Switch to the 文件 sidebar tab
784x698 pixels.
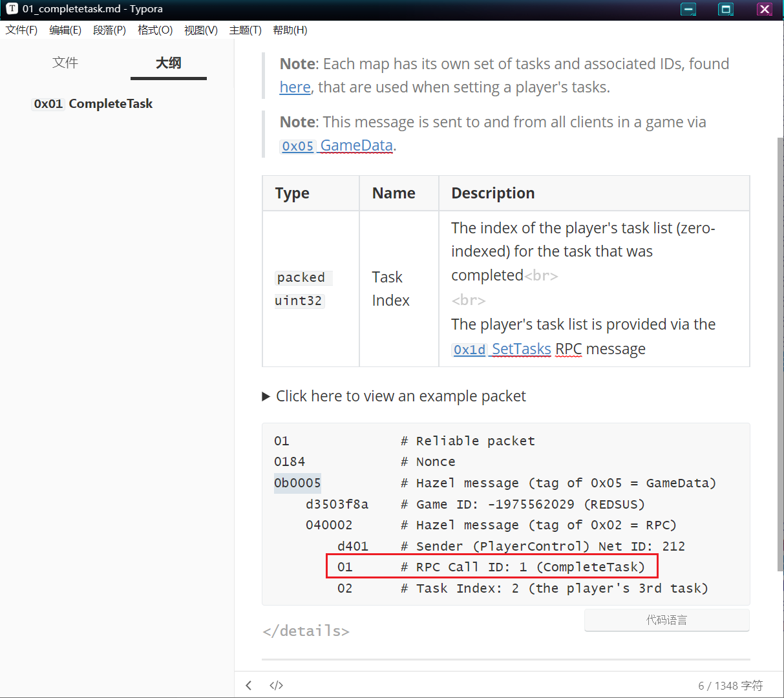pos(65,63)
